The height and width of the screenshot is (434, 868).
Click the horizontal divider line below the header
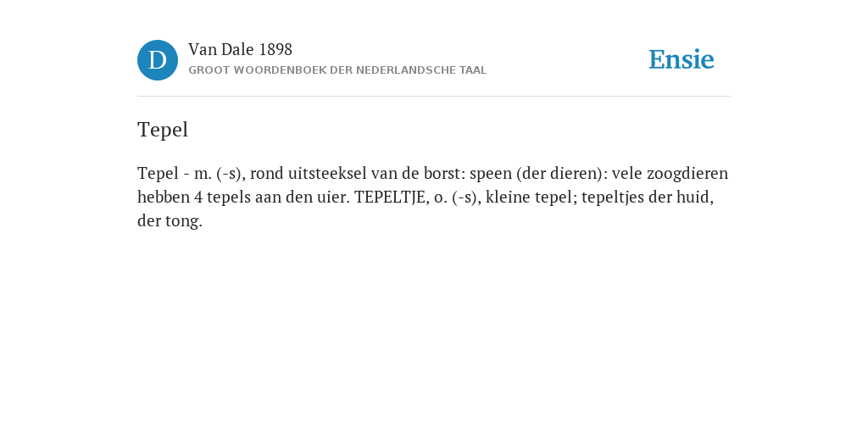(434, 97)
